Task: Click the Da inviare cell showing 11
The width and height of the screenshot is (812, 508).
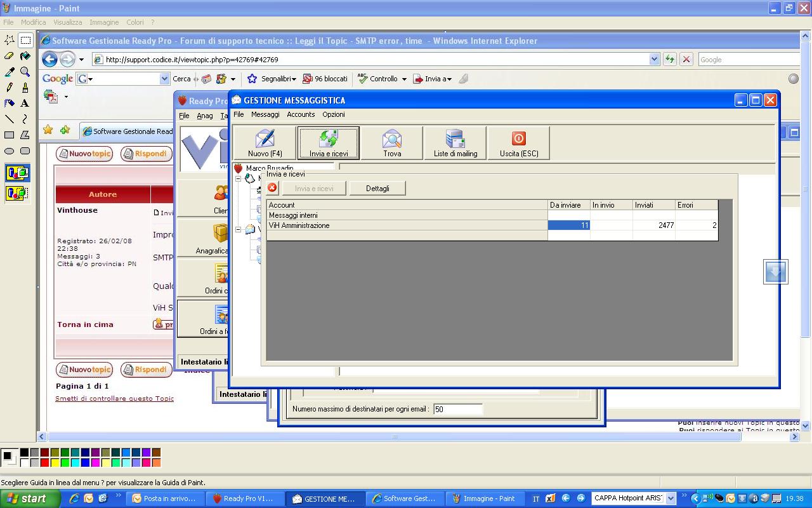Action: [569, 225]
